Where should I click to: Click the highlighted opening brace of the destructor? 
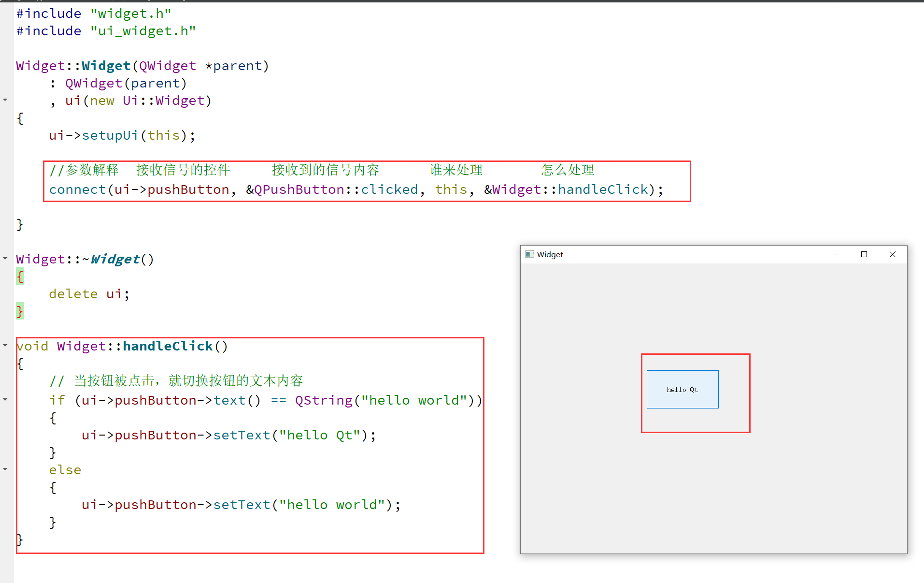pos(20,277)
